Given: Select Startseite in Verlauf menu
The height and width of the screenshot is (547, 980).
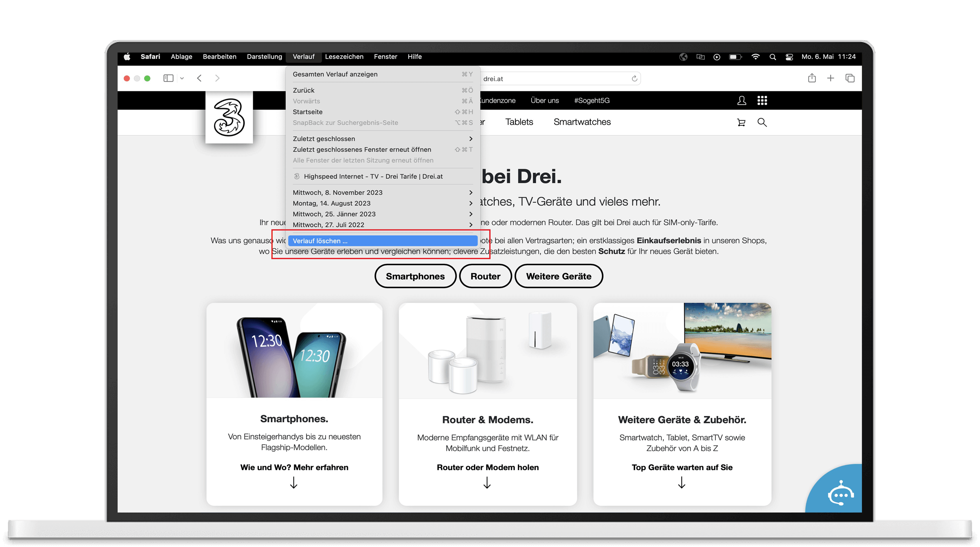Looking at the screenshot, I should click(x=383, y=112).
